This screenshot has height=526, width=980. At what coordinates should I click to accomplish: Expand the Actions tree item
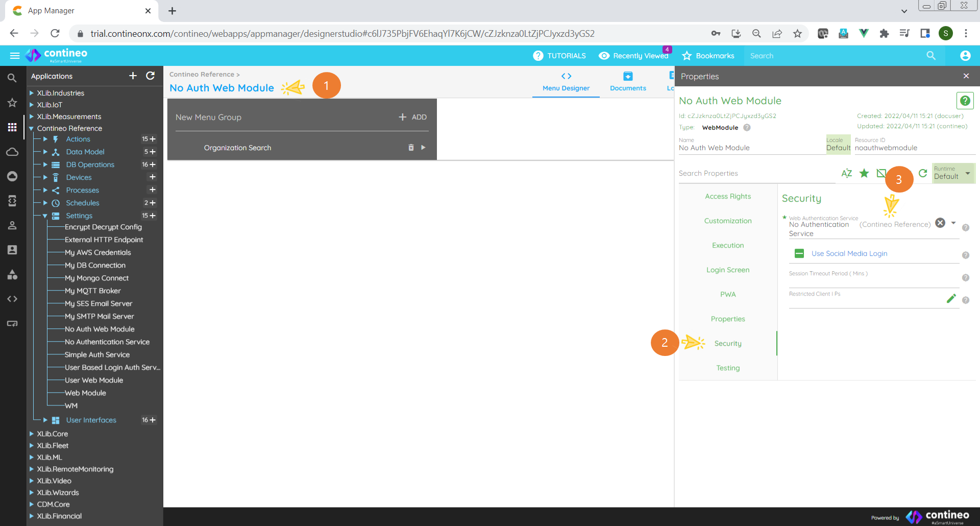[x=45, y=139]
